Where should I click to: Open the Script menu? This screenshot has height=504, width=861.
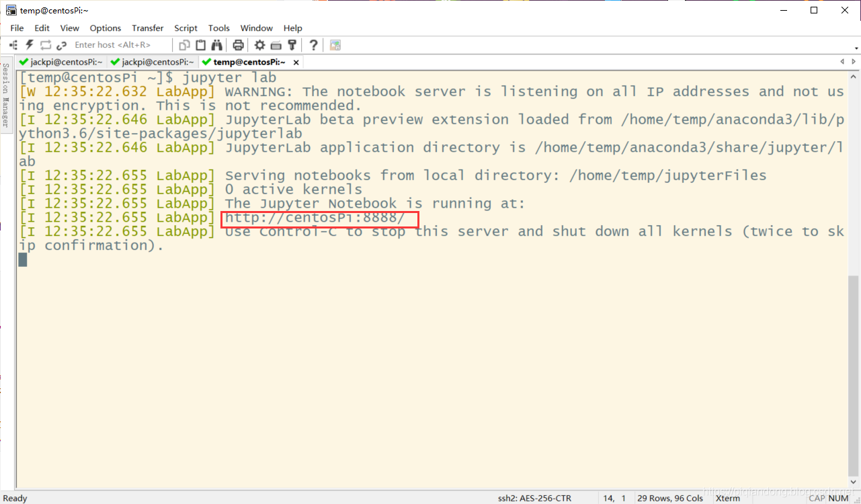[x=186, y=28]
